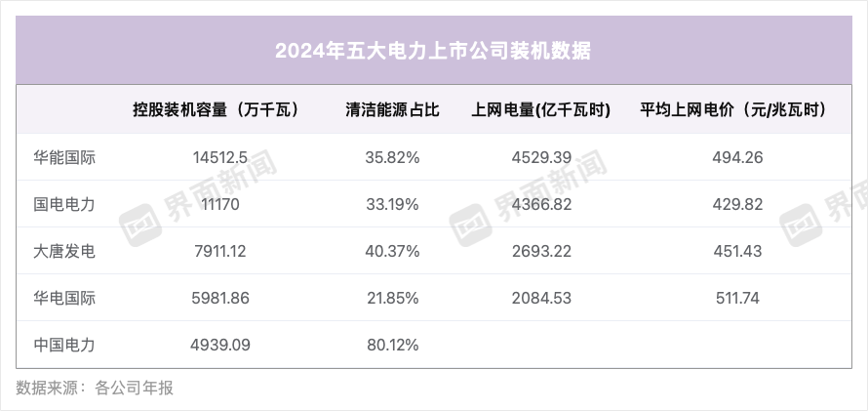Select the 清洁能源占比 column header
868x411 pixels.
coord(392,110)
